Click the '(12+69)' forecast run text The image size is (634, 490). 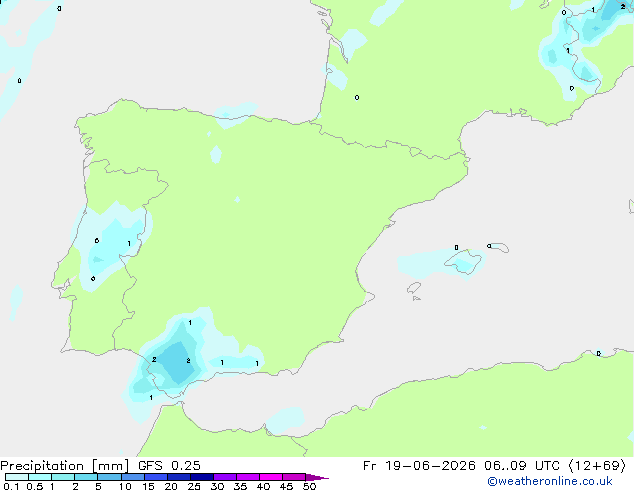point(597,466)
